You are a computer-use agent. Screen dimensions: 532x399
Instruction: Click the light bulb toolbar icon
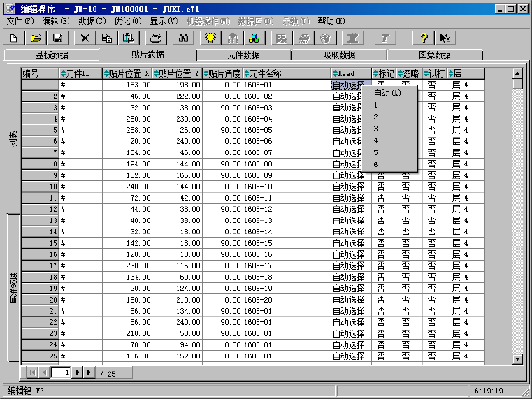tap(210, 38)
